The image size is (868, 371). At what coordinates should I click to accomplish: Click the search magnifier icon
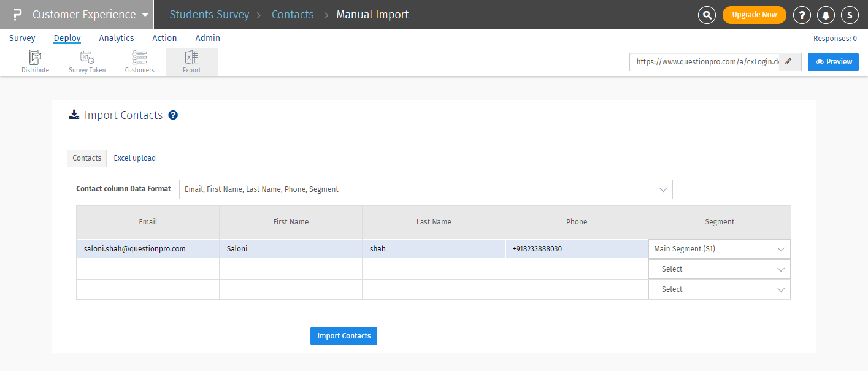707,15
